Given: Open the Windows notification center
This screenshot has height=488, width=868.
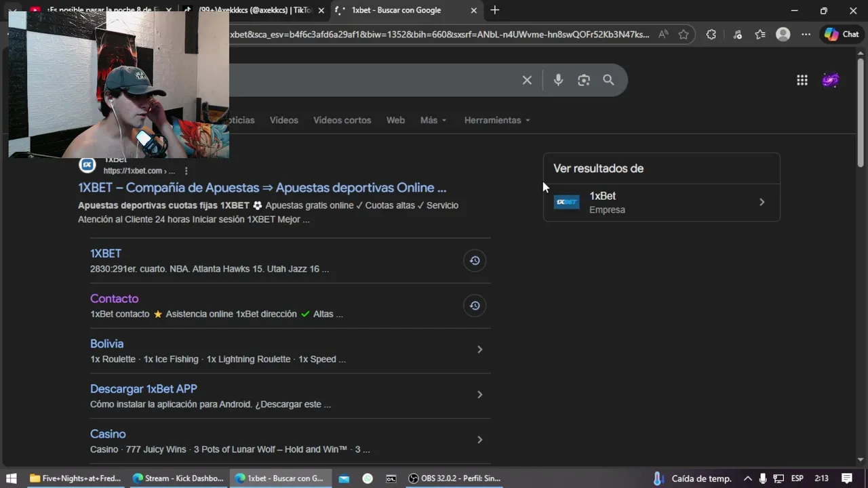Looking at the screenshot, I should coord(847,478).
